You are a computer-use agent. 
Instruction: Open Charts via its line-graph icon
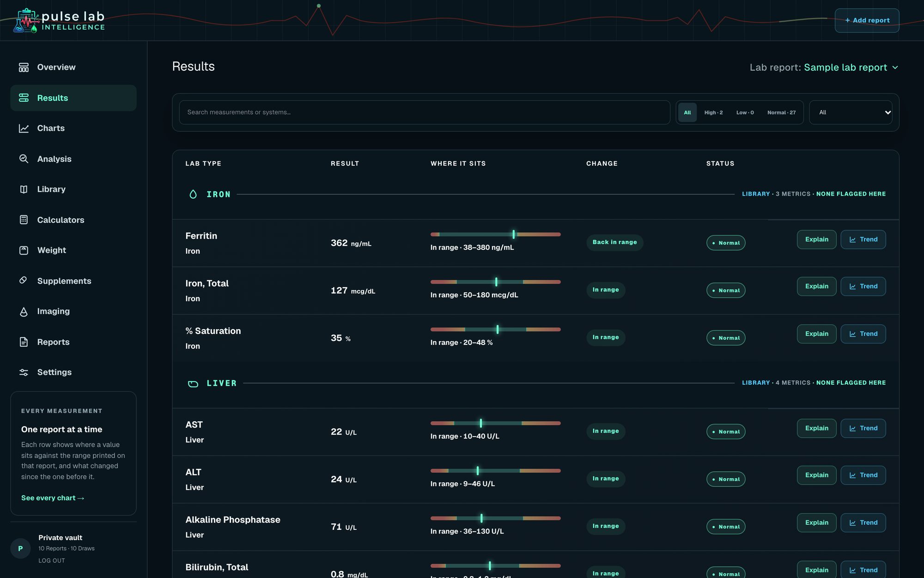pos(24,129)
